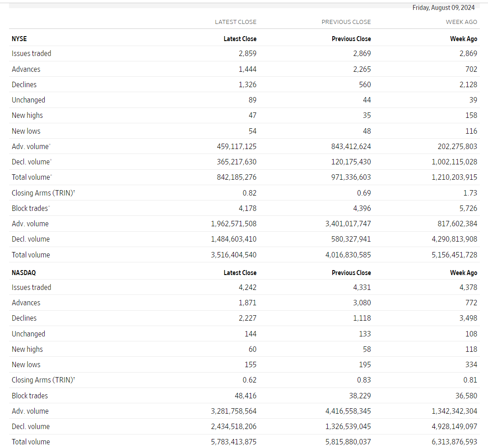
Task: Select NYSE previous close New highs 35
Action: coord(367,116)
